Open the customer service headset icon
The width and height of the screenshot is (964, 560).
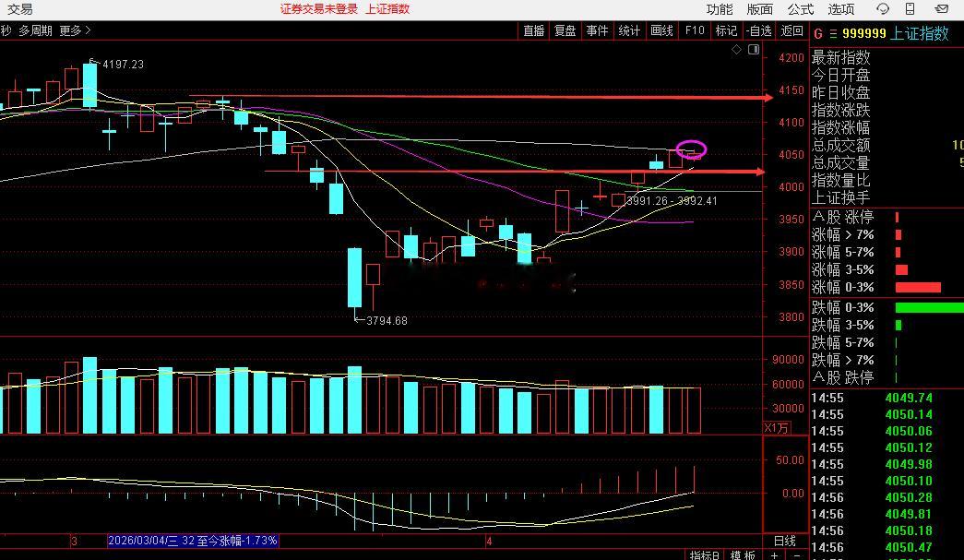coord(883,8)
